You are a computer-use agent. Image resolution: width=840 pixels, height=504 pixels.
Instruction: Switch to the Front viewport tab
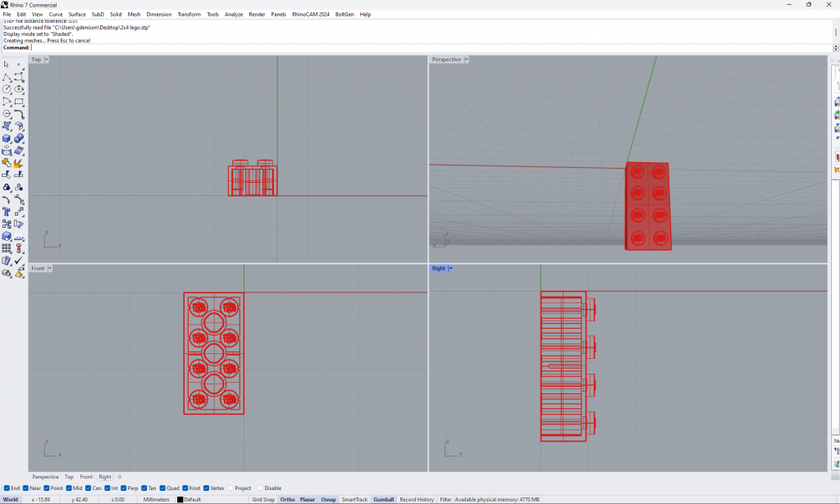coord(86,476)
